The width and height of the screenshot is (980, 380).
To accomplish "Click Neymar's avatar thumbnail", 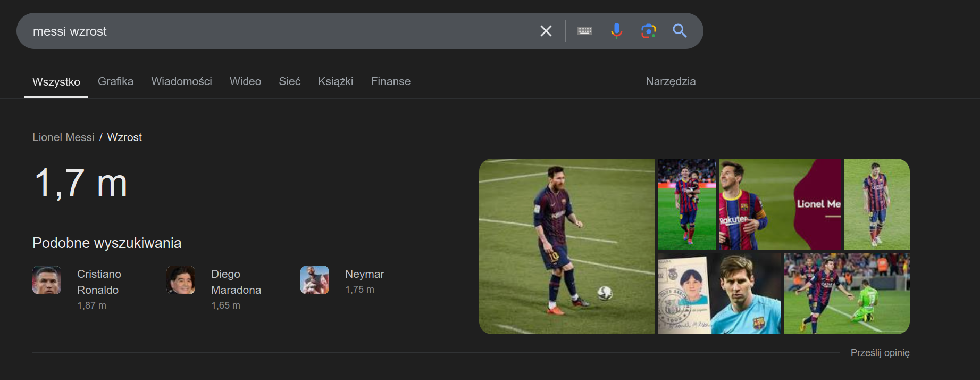I will 315,280.
